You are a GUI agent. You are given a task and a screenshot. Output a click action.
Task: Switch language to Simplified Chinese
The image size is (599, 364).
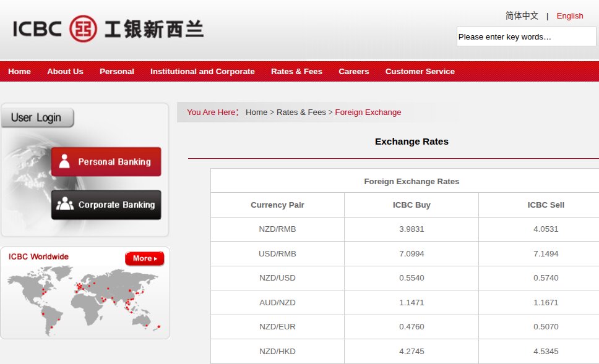522,16
